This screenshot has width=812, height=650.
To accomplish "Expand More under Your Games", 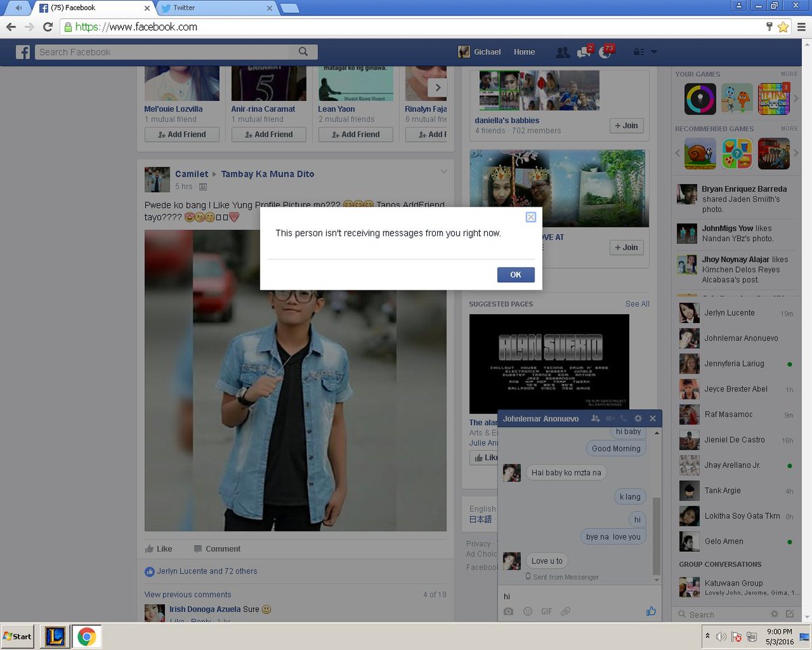I will point(789,74).
